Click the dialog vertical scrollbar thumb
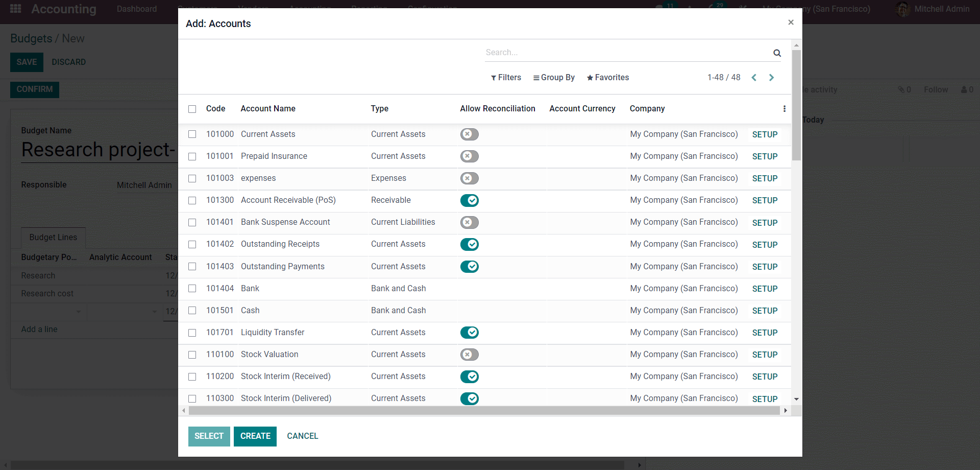Viewport: 980px width, 470px height. tap(796, 105)
